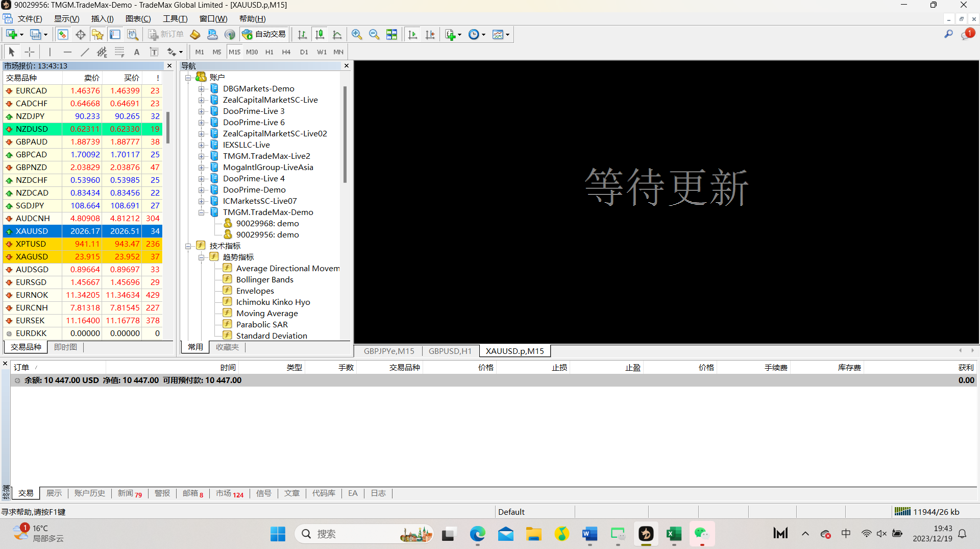Expand the DBGMarkets-Demo account node
This screenshot has width=980, height=549.
tap(202, 89)
